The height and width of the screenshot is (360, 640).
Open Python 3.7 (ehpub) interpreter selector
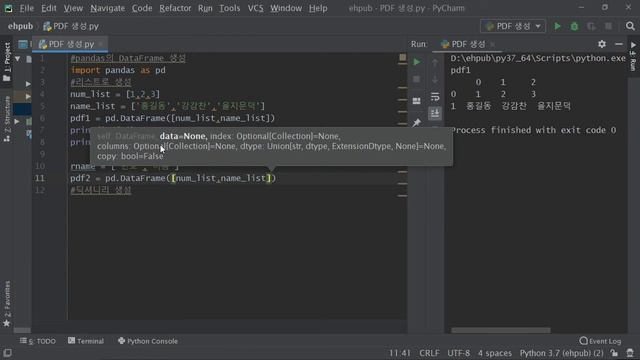pos(561,353)
